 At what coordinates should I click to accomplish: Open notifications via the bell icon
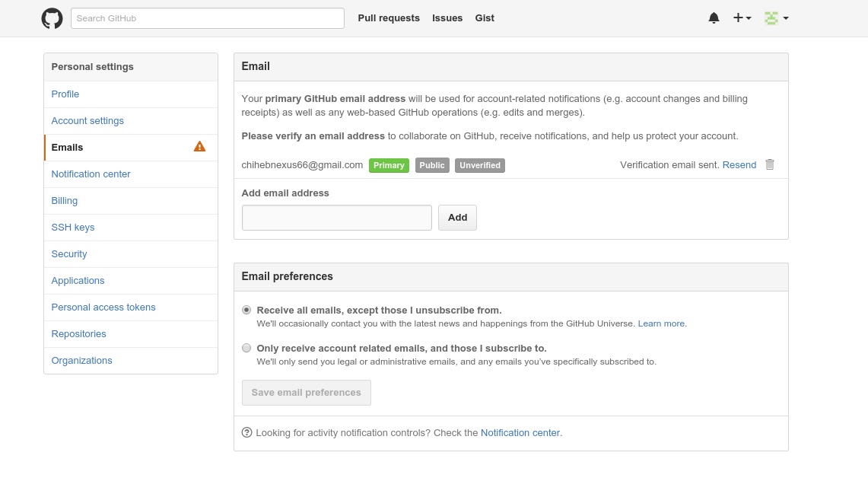(x=714, y=18)
